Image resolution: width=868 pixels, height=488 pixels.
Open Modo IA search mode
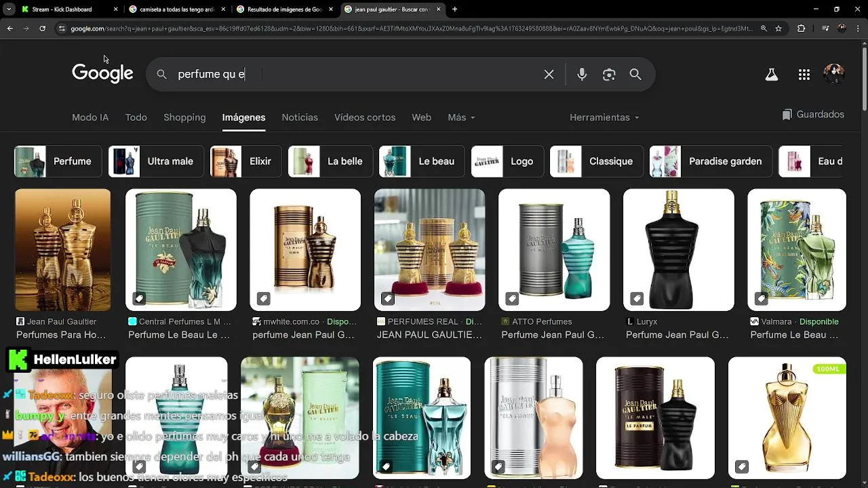click(90, 117)
